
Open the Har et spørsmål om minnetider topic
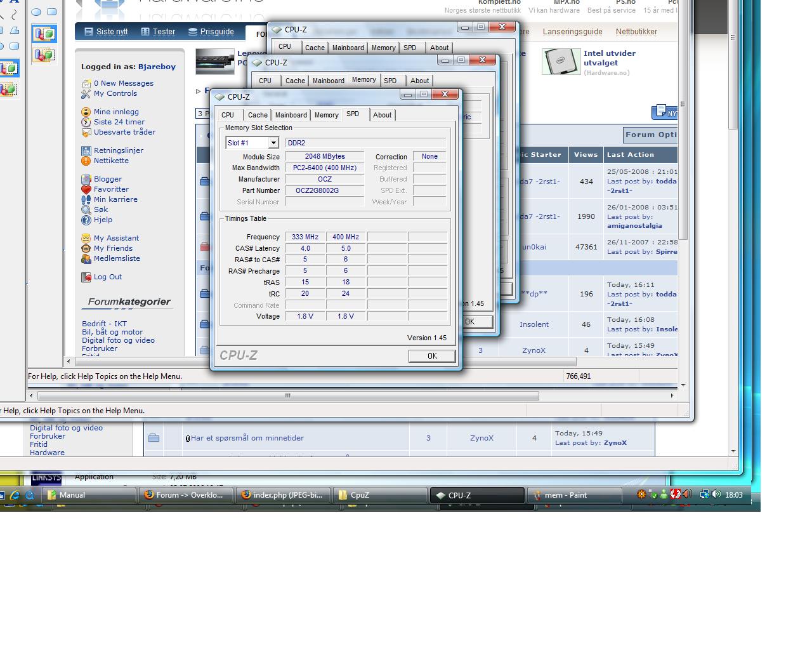point(247,438)
